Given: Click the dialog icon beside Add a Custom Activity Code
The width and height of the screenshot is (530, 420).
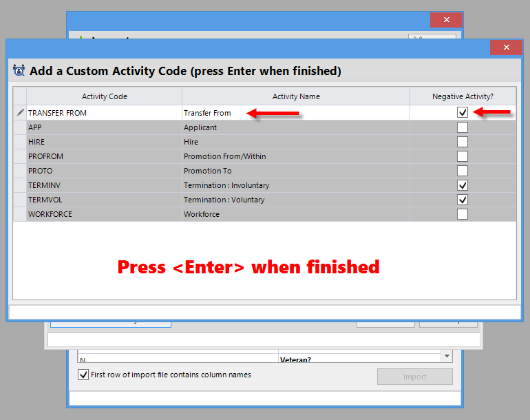Looking at the screenshot, I should click(19, 70).
